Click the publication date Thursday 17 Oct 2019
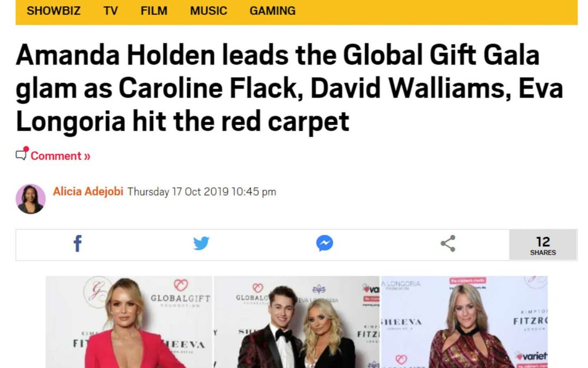 pyautogui.click(x=177, y=192)
